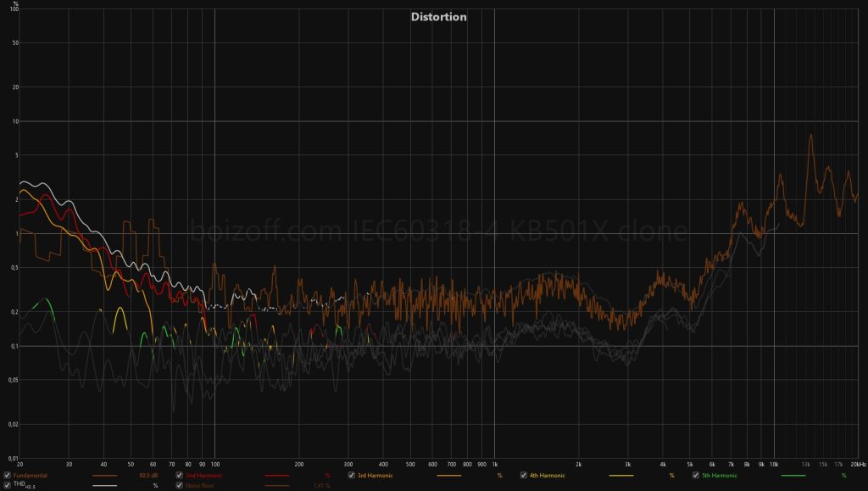
Task: Uncheck the 2nd Harmonic checkbox
Action: point(180,476)
